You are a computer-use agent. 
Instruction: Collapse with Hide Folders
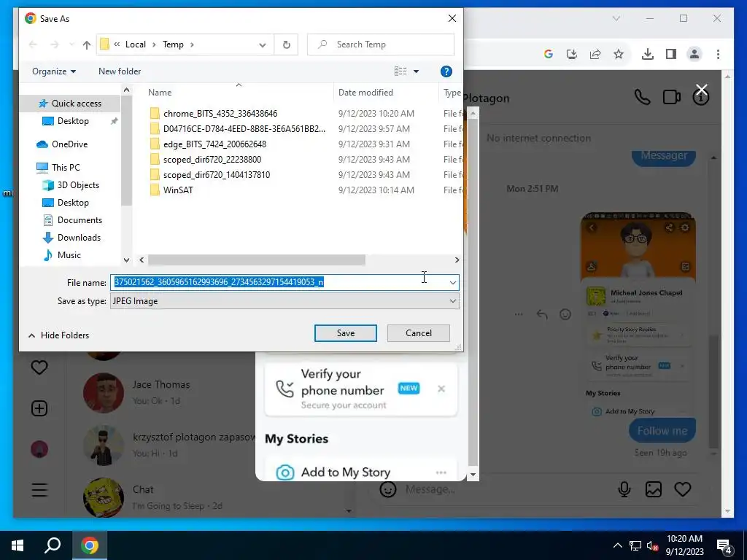(58, 335)
